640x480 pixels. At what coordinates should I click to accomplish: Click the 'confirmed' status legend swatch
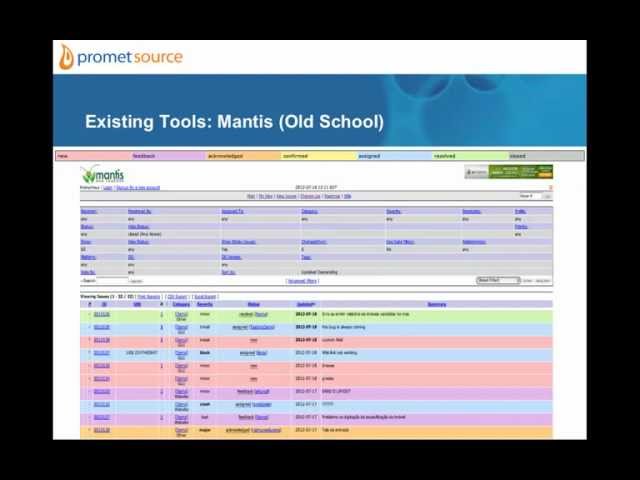click(319, 156)
